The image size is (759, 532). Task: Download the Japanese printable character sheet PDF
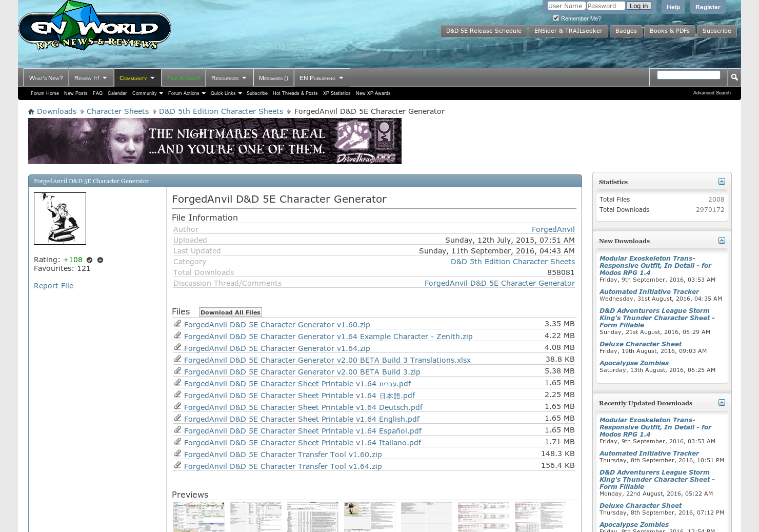coord(299,396)
